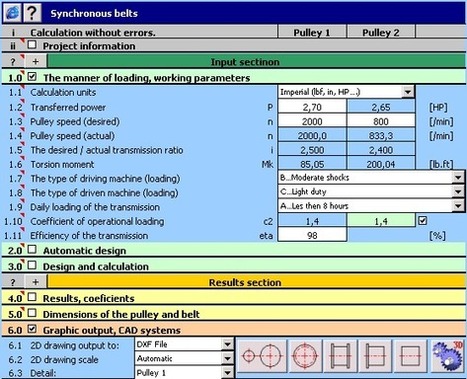
Task: Click the Input section '+' expand button
Action: point(36,62)
